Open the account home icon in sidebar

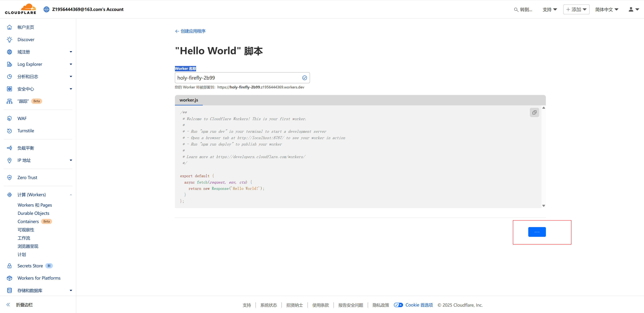click(x=10, y=27)
